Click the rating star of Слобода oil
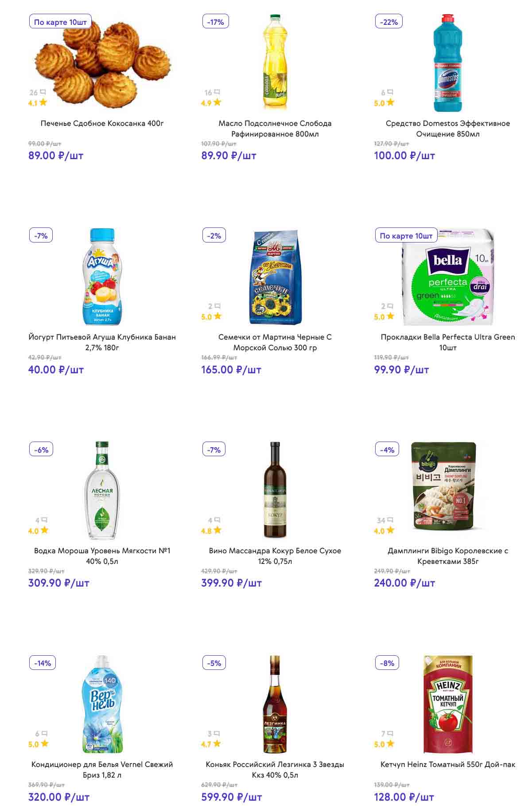Viewport: 532px width, 806px height. (217, 102)
